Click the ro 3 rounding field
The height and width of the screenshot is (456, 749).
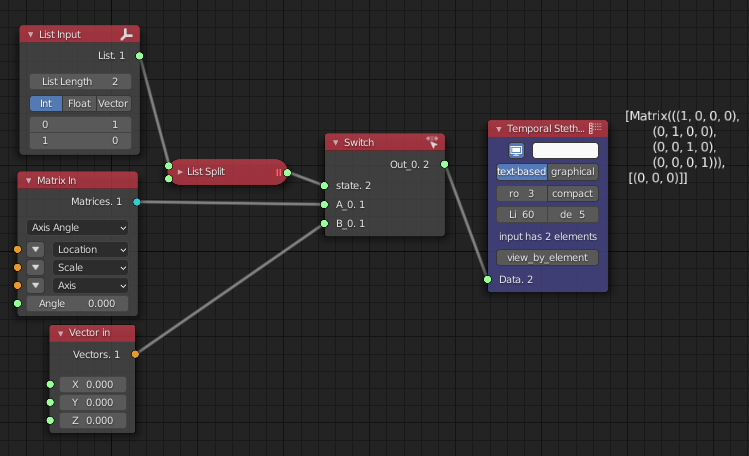point(522,193)
